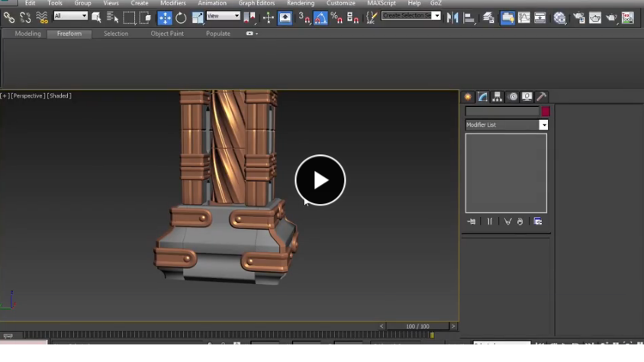Open the Layer Manager
The image size is (644, 362).
[488, 18]
